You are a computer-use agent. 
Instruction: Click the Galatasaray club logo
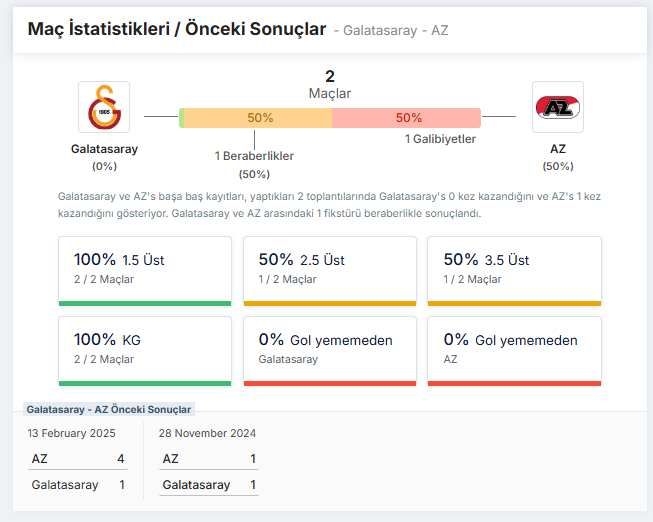tap(104, 107)
